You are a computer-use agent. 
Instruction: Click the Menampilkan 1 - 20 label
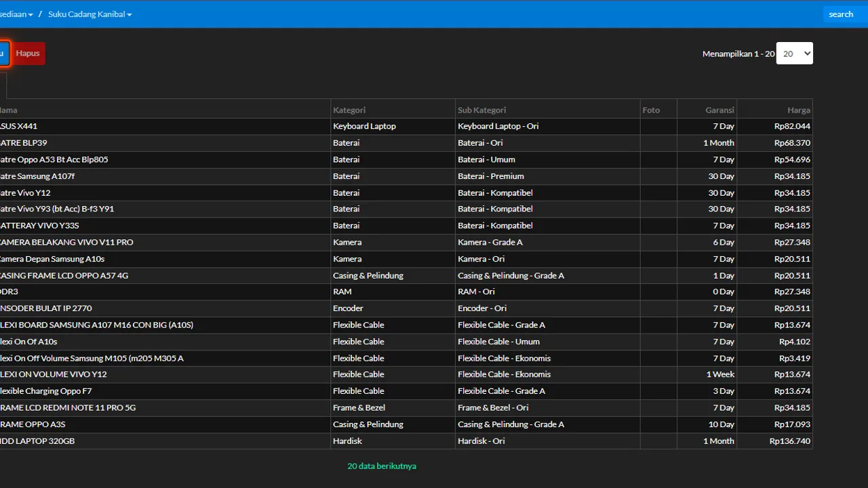click(x=738, y=54)
